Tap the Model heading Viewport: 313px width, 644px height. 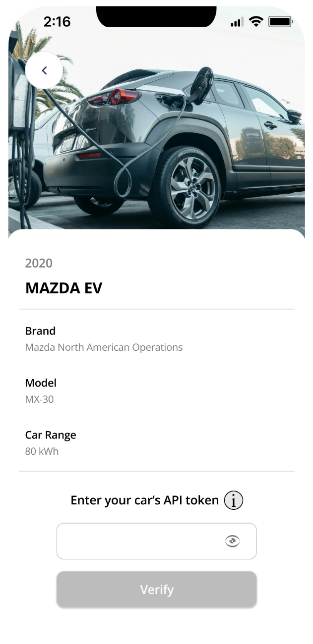(x=41, y=383)
